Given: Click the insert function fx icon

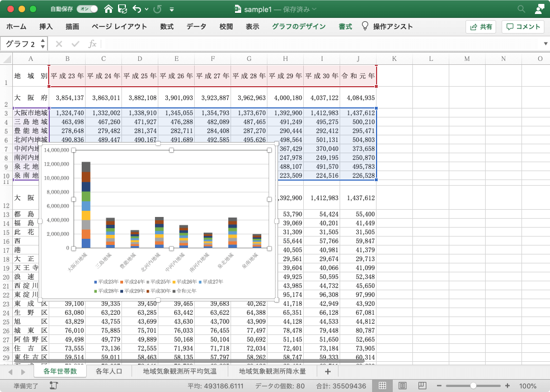Looking at the screenshot, I should [92, 44].
